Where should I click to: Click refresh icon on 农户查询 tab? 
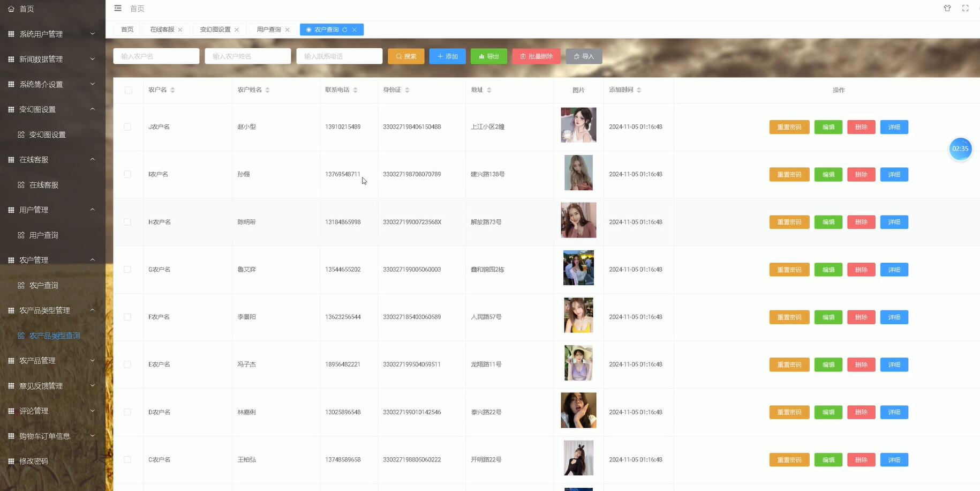click(x=345, y=30)
